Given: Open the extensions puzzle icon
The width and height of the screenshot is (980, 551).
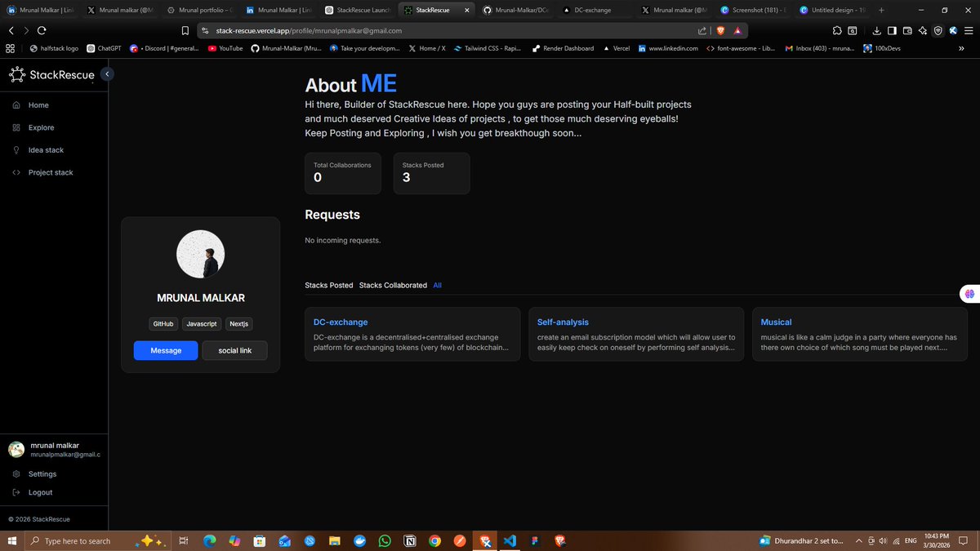Looking at the screenshot, I should click(838, 30).
